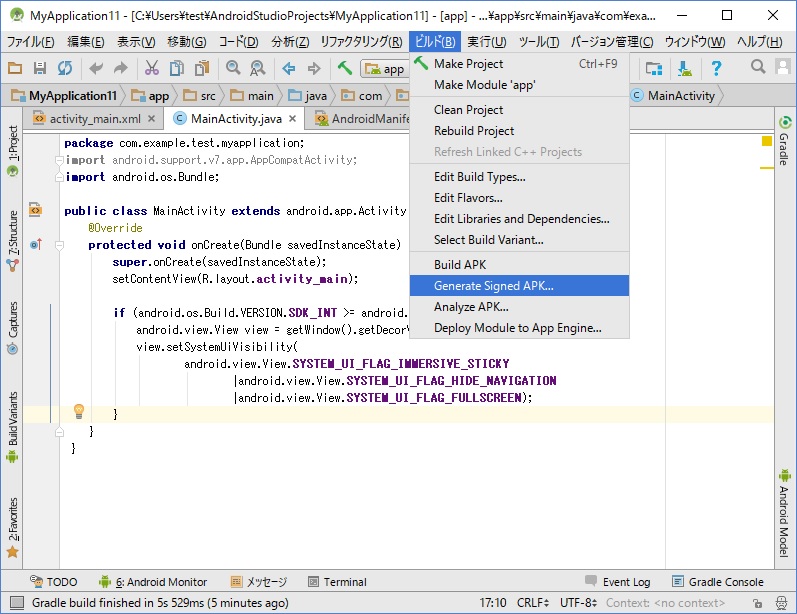This screenshot has width=797, height=614.
Task: Open the UTF-8 encoding selector
Action: (578, 603)
